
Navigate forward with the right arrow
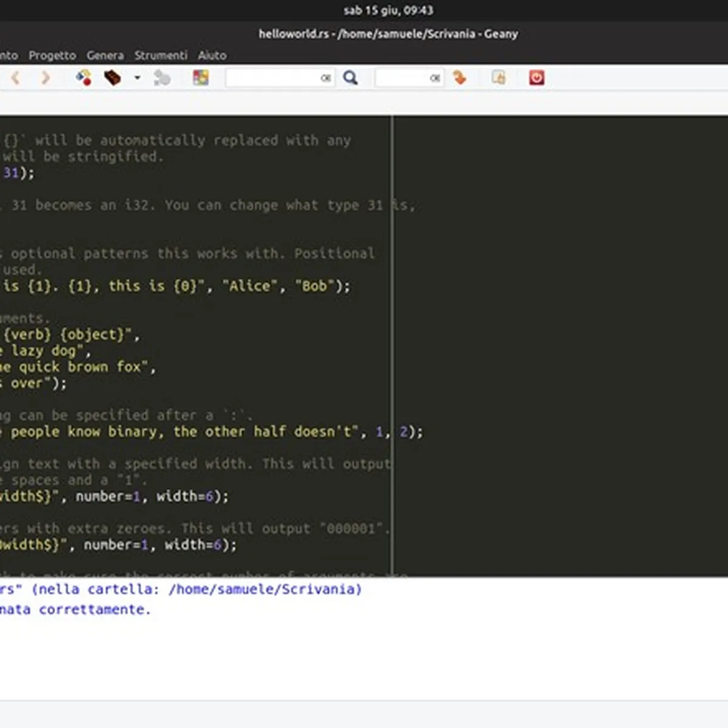[45, 78]
